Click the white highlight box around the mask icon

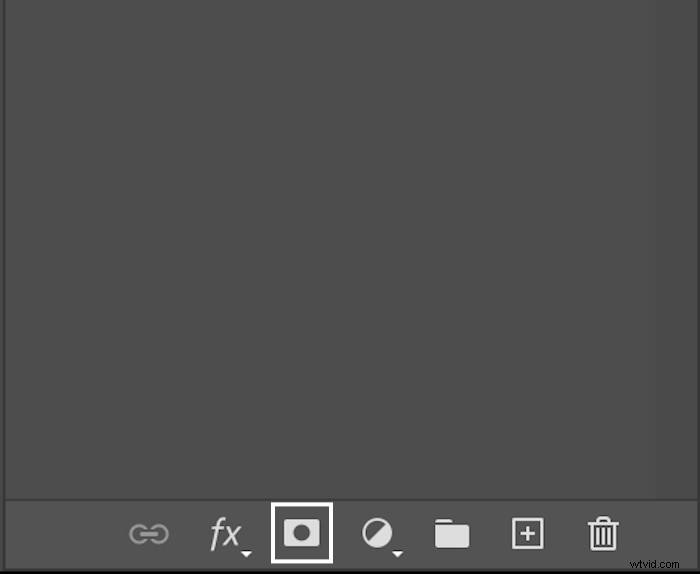302,533
